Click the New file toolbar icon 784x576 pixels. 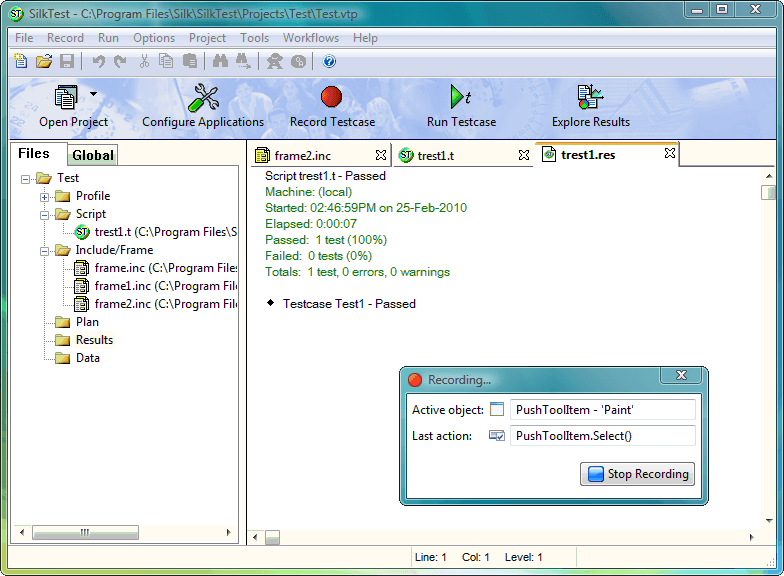20,61
